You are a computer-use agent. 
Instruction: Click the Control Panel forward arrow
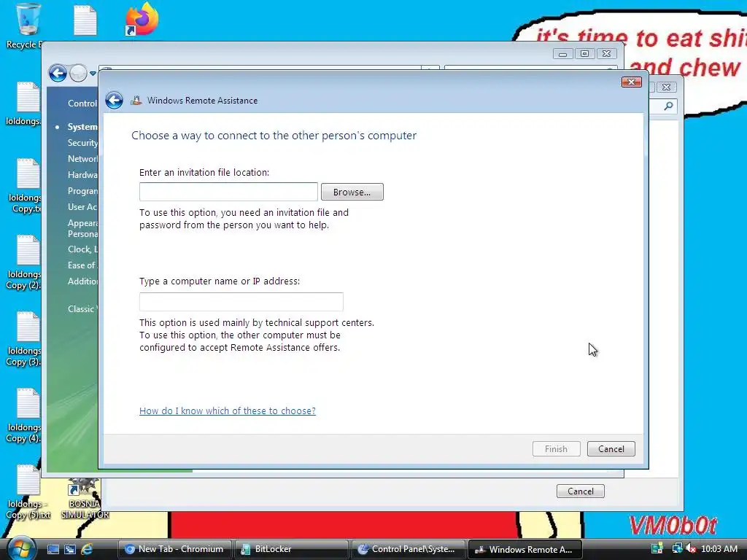coord(79,74)
